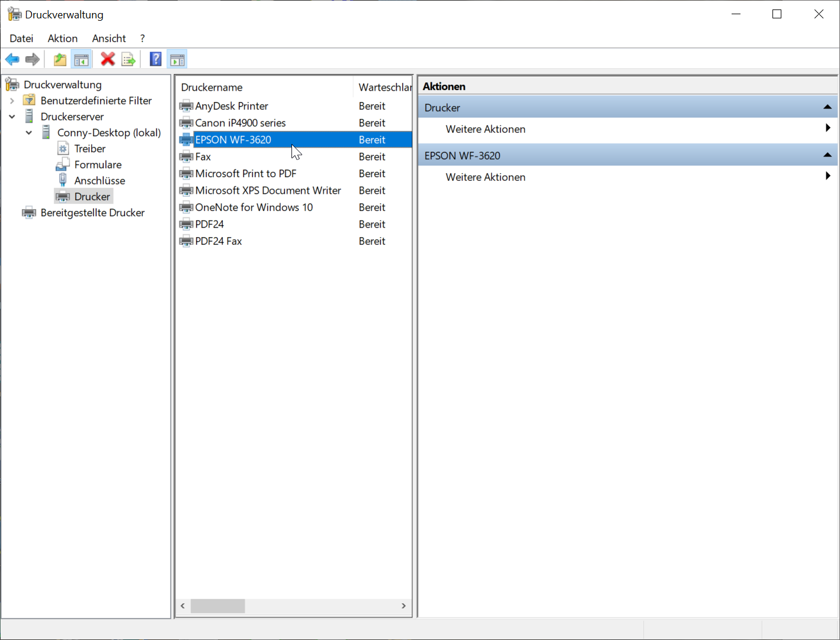
Task: Collapse Conny-Desktop (lokal) node
Action: [28, 133]
